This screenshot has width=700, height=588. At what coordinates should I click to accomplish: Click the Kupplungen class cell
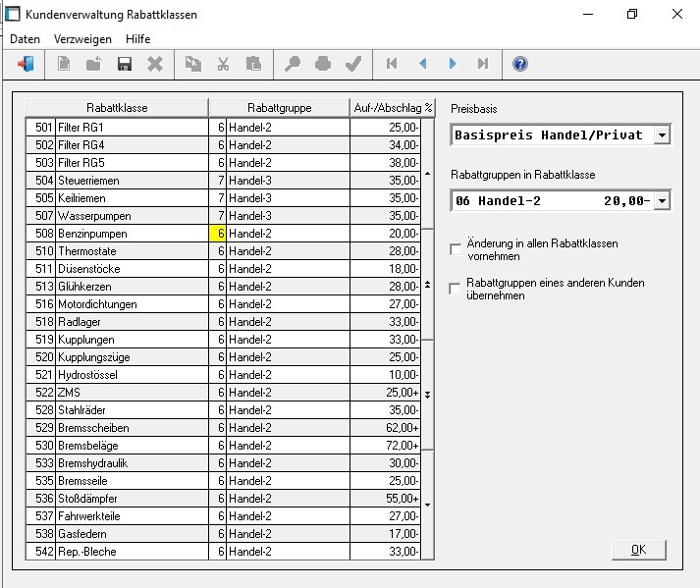[132, 340]
